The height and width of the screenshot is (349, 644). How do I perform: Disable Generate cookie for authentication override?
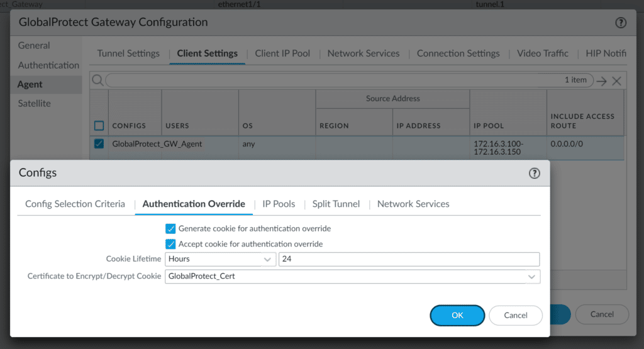click(170, 229)
